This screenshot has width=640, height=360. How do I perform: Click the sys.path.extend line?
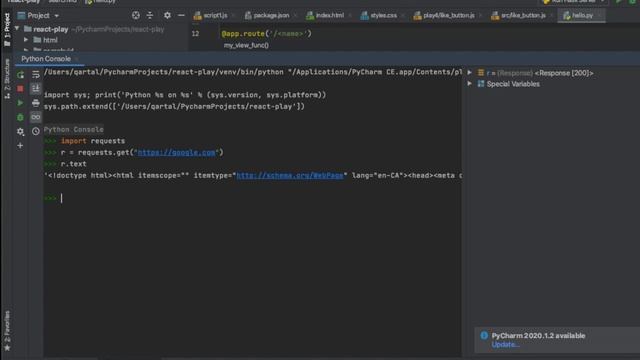[174, 107]
